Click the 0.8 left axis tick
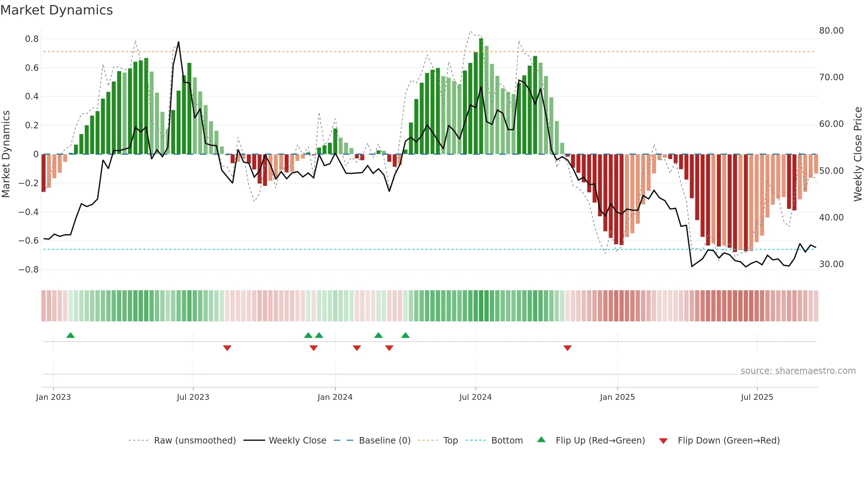 32,39
